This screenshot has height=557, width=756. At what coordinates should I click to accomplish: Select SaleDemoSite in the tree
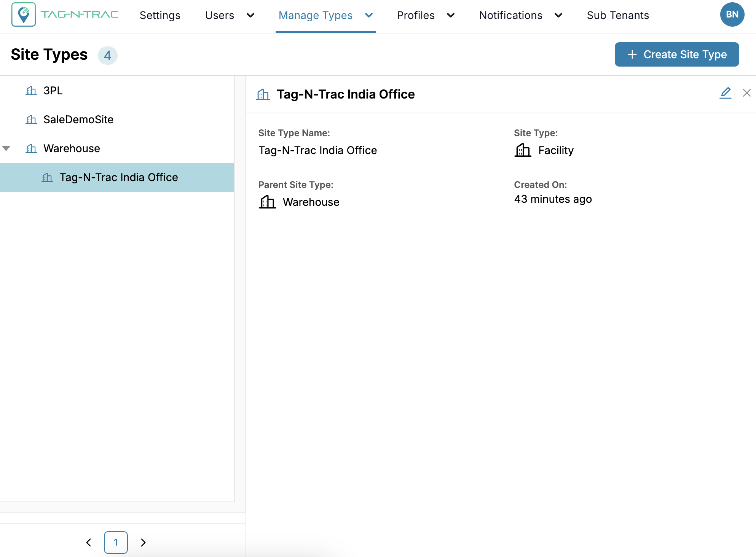point(78,120)
